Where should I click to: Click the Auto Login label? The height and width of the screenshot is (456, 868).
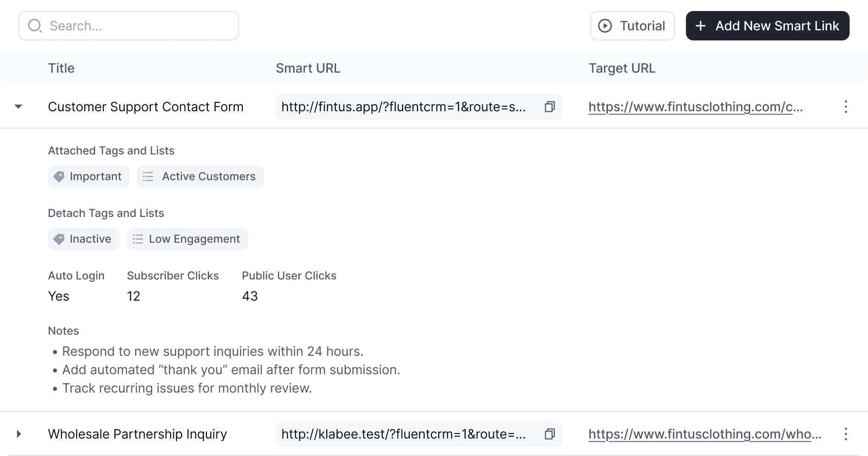(76, 276)
